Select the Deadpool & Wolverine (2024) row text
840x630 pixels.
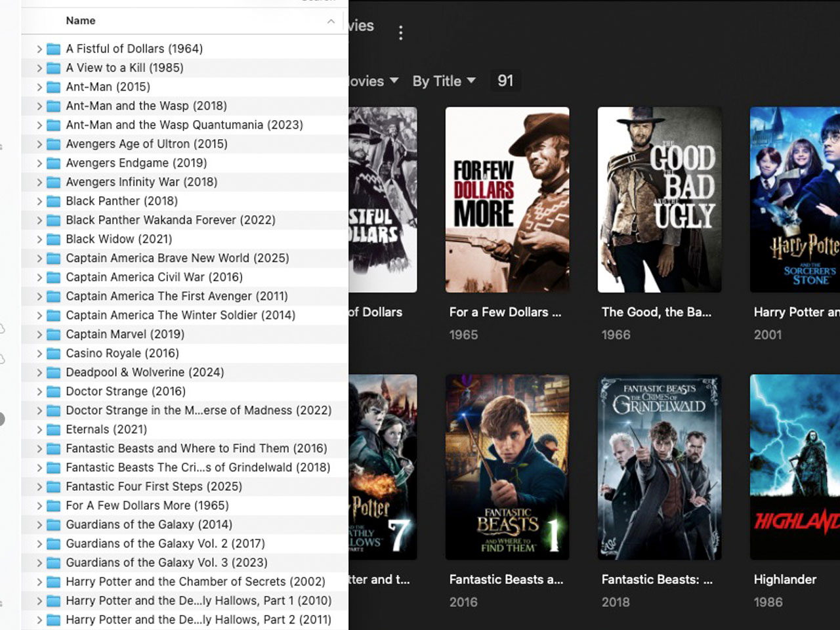145,372
